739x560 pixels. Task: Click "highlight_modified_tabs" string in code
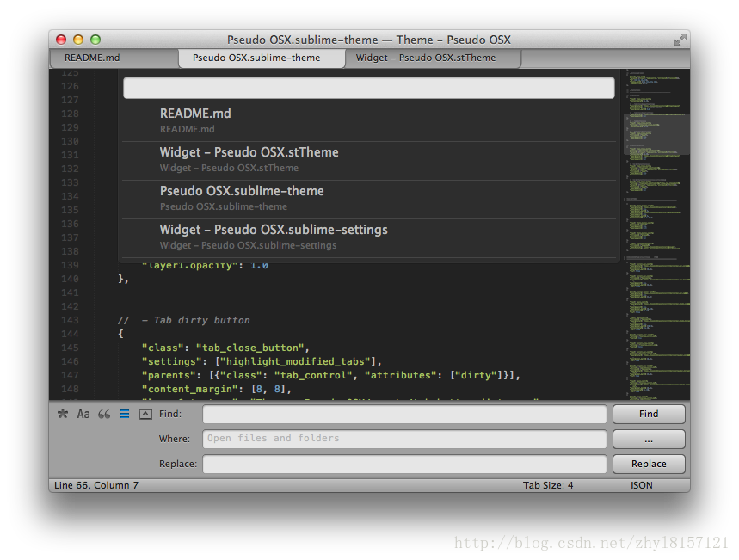[x=295, y=361]
